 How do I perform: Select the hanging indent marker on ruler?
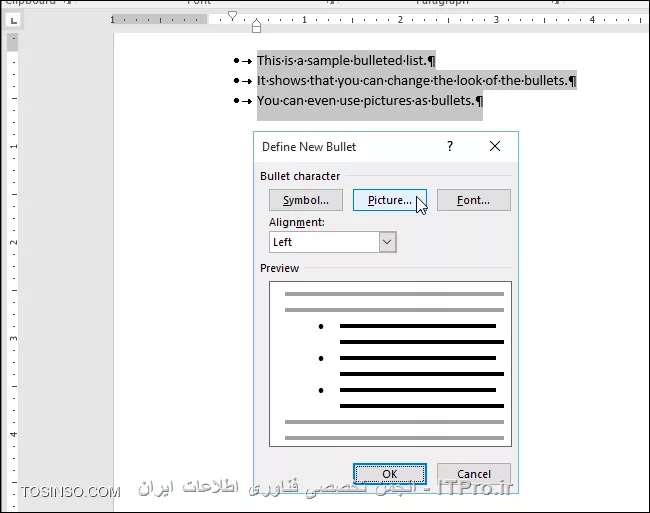pos(257,25)
